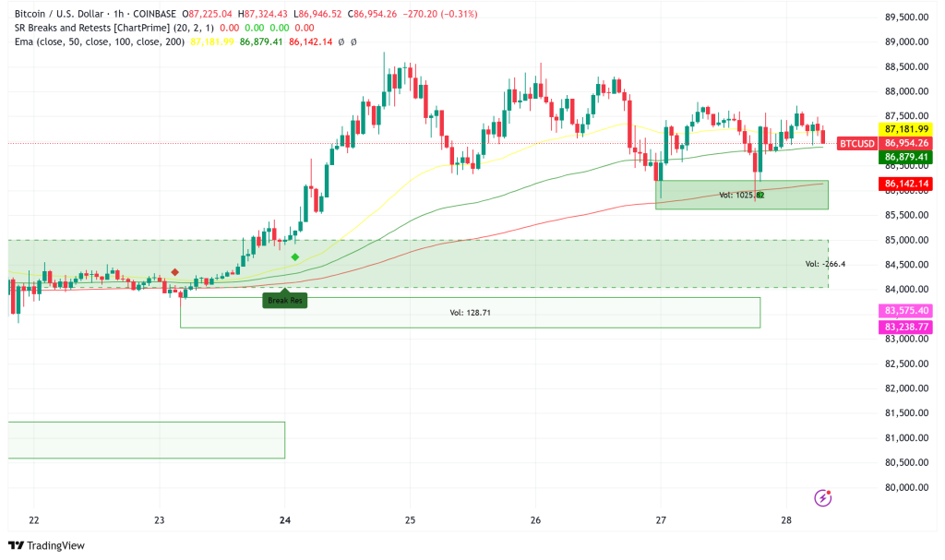
Task: Click date label 22 on time axis
Action: point(34,520)
